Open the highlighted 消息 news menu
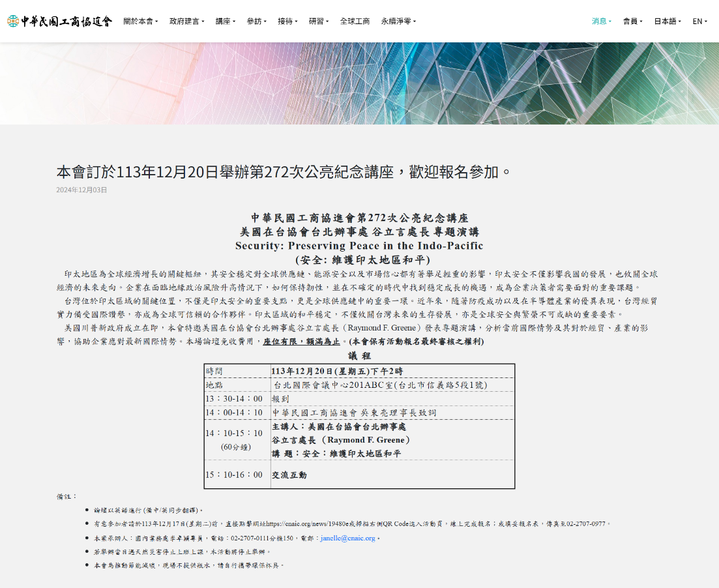This screenshot has width=719, height=588. [600, 21]
